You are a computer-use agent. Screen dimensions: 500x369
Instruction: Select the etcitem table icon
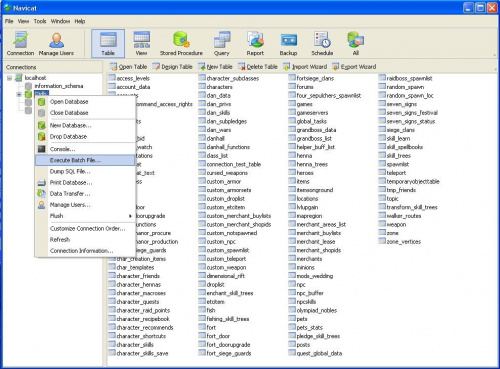point(202,301)
